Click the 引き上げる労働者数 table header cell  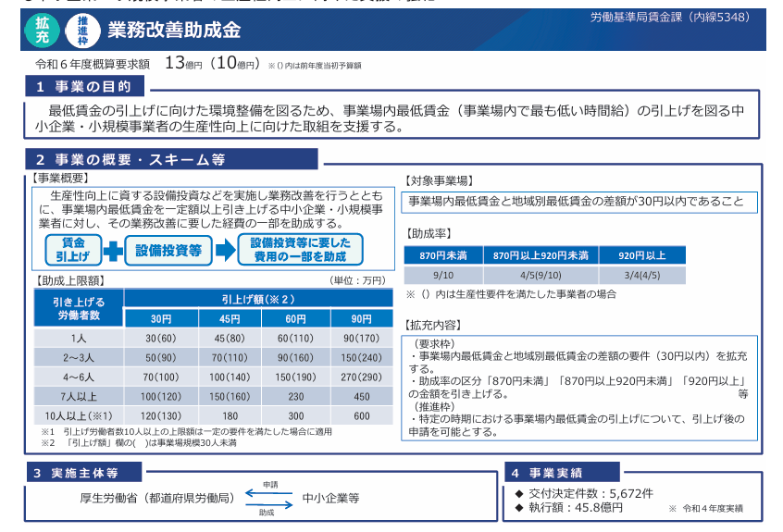point(79,309)
